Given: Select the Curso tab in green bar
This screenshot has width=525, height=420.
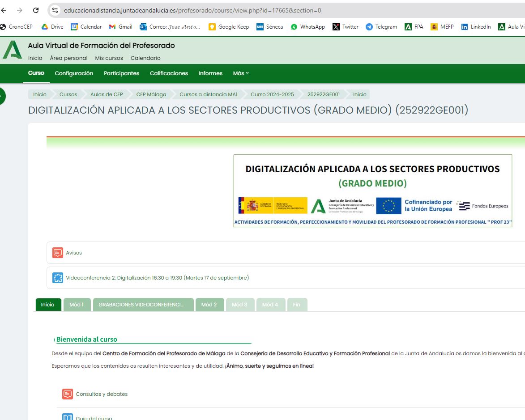Looking at the screenshot, I should coord(36,73).
